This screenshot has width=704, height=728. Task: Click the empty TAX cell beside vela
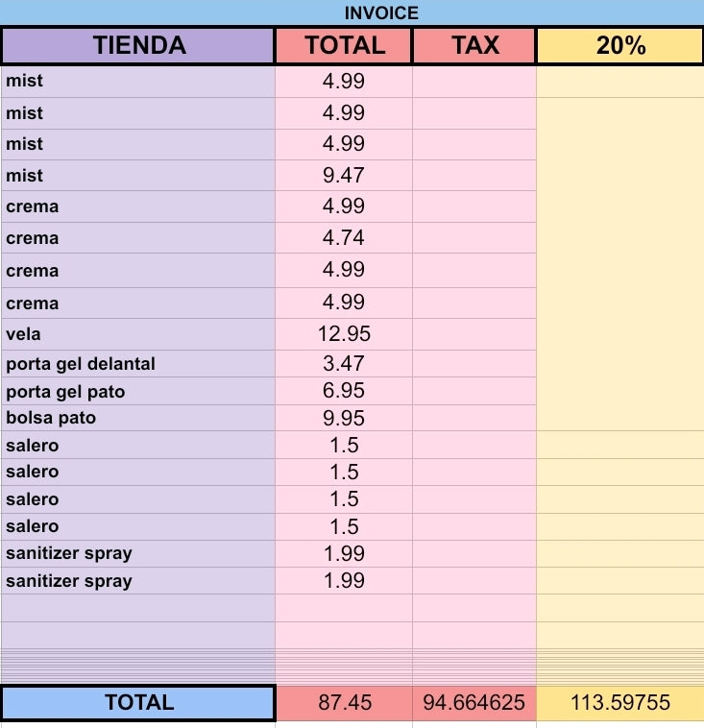pyautogui.click(x=474, y=334)
